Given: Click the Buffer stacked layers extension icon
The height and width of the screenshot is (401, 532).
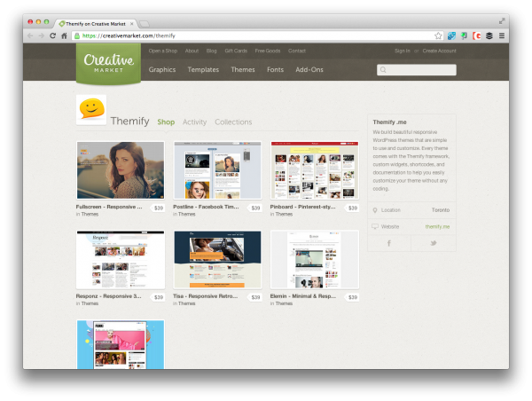Looking at the screenshot, I should point(489,35).
